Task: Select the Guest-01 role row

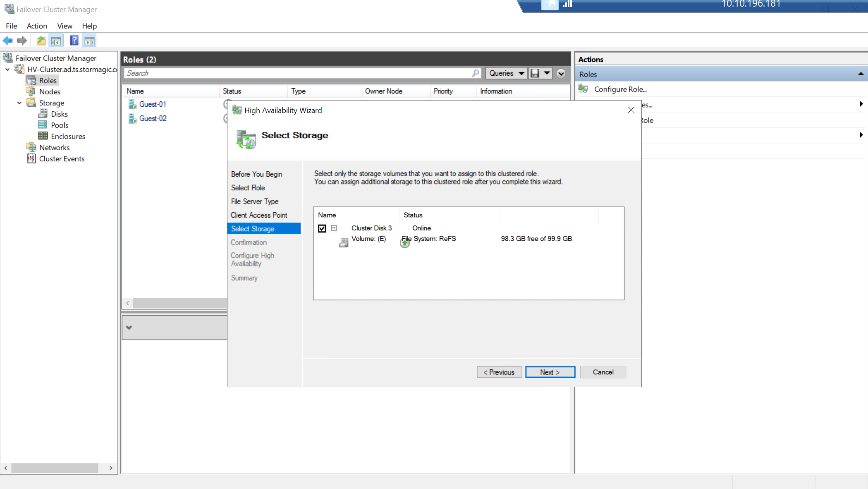Action: click(153, 104)
